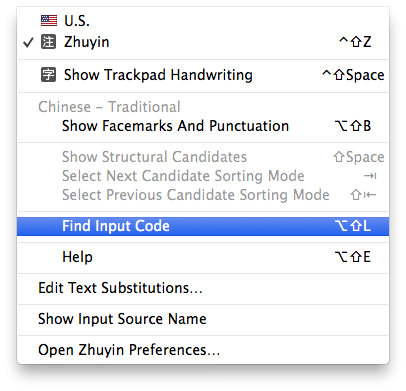Select the U.S. input source label
This screenshot has height=391, width=406.
[x=77, y=21]
